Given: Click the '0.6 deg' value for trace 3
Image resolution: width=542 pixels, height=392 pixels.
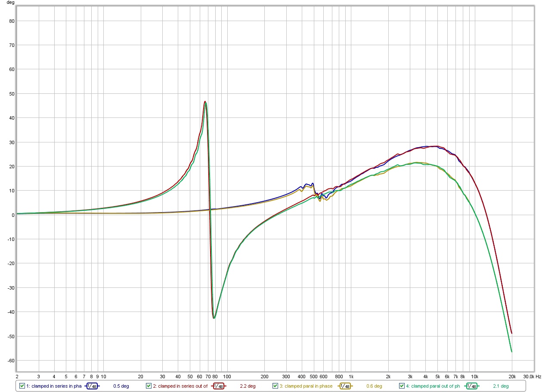Looking at the screenshot, I should [x=374, y=386].
